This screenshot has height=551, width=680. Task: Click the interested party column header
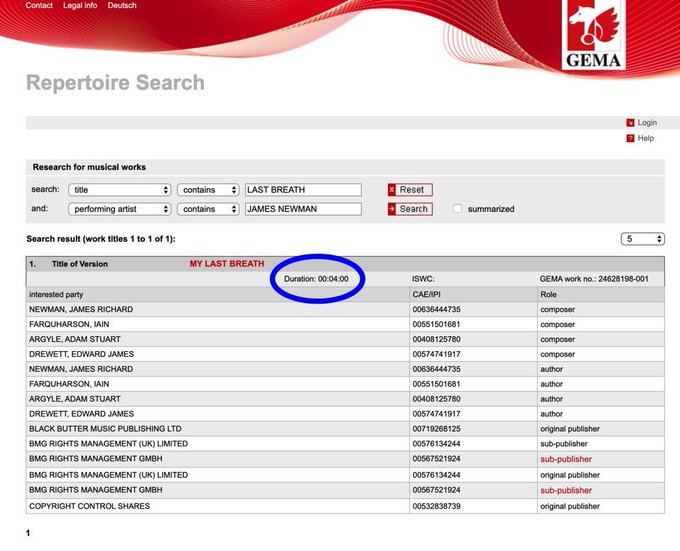[56, 294]
